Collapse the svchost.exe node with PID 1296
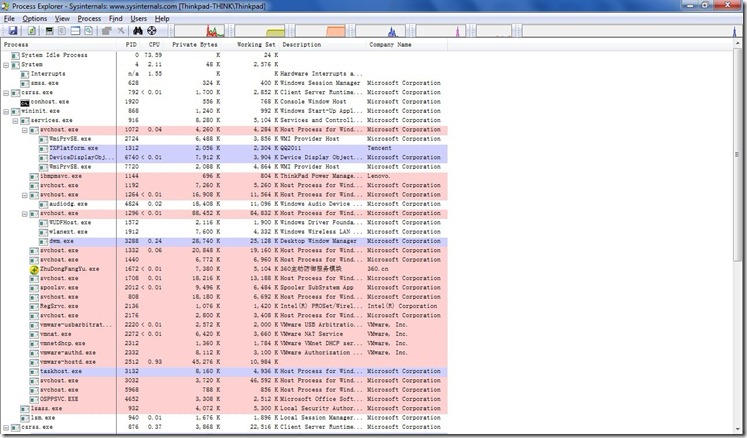This screenshot has width=747, height=438. tap(24, 213)
